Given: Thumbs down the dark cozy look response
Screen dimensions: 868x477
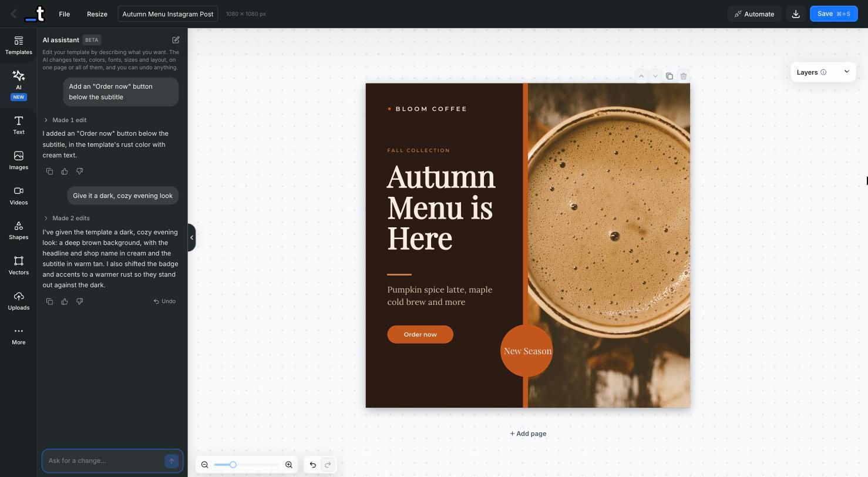Looking at the screenshot, I should 80,301.
